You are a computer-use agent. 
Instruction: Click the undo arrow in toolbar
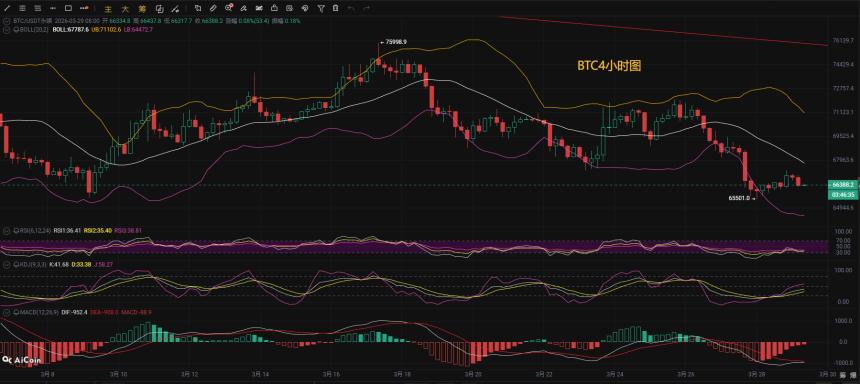[x=351, y=8]
